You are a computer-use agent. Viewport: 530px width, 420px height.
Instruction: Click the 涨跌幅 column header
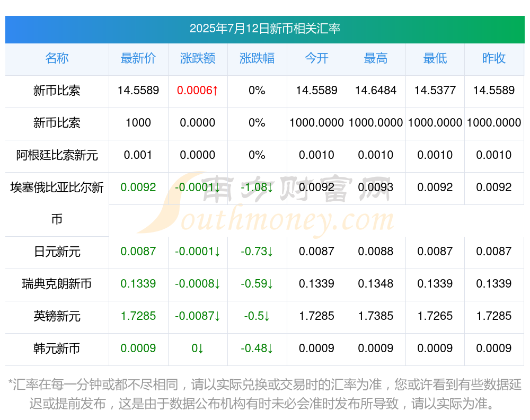pyautogui.click(x=257, y=58)
